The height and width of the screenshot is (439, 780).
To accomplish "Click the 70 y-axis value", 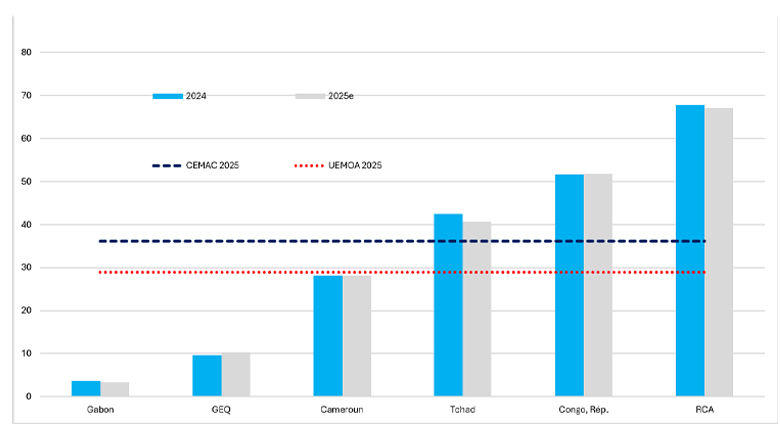I will click(26, 95).
